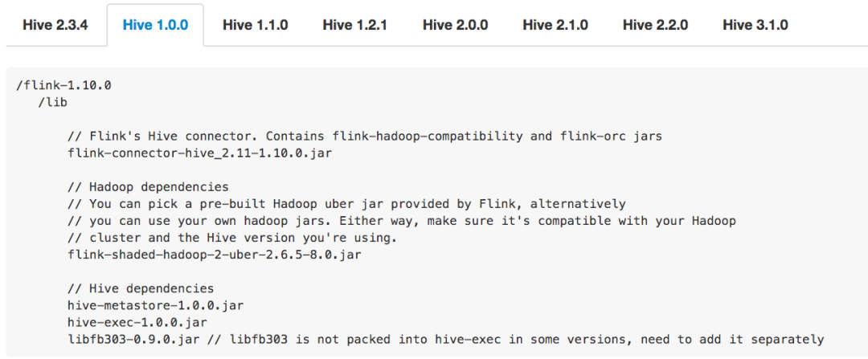Click the libfb303-0.9.0.jar file name
This screenshot has width=868, height=359.
point(133,340)
